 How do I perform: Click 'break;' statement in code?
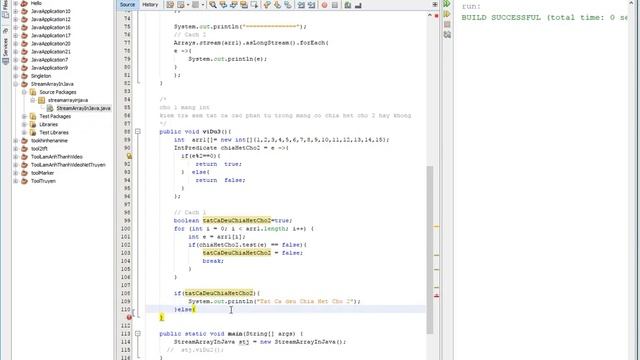213,261
